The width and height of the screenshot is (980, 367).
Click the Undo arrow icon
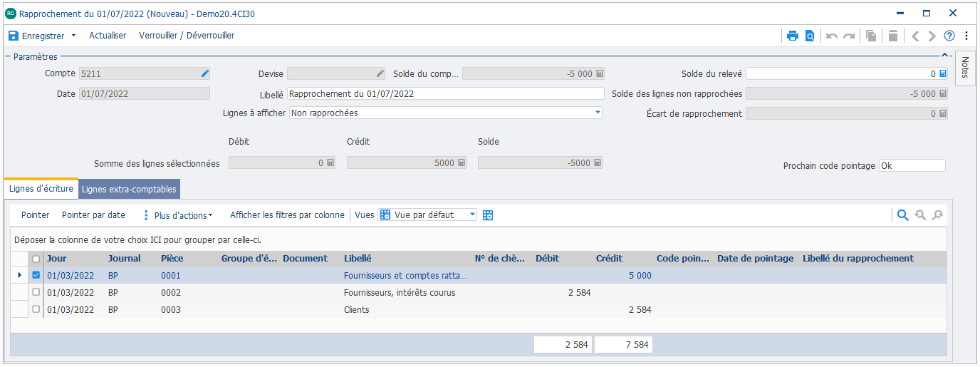coord(832,36)
